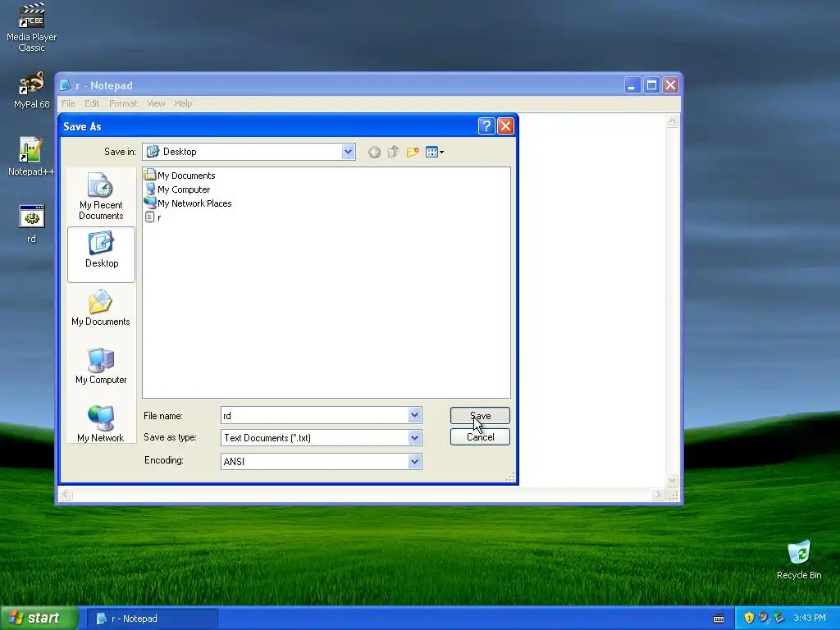Click the on-screen keyboard tray icon
This screenshot has height=630, width=840.
point(719,619)
